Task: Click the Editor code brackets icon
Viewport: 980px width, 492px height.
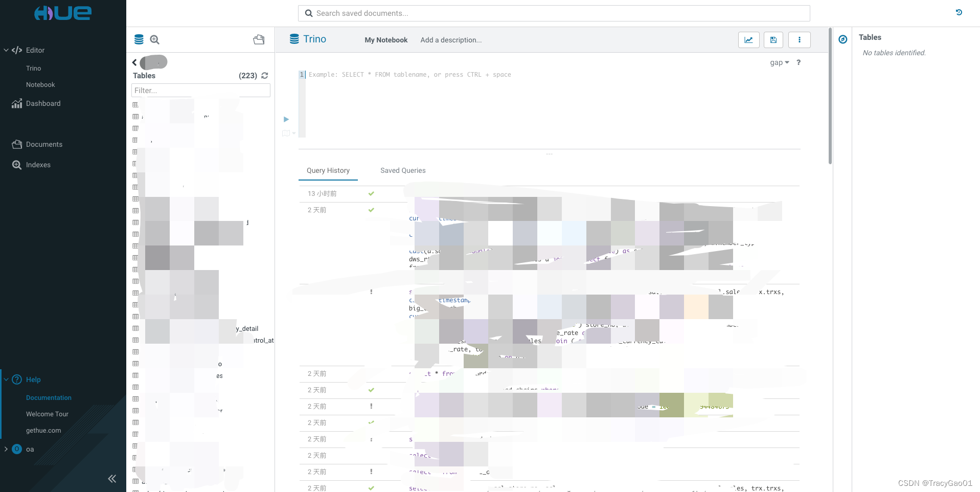Action: tap(17, 50)
